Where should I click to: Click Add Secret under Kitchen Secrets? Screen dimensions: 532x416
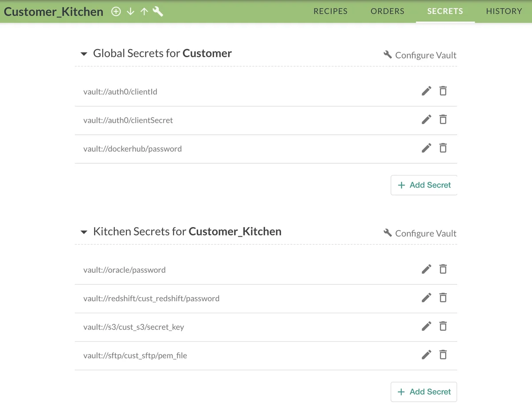click(x=423, y=392)
